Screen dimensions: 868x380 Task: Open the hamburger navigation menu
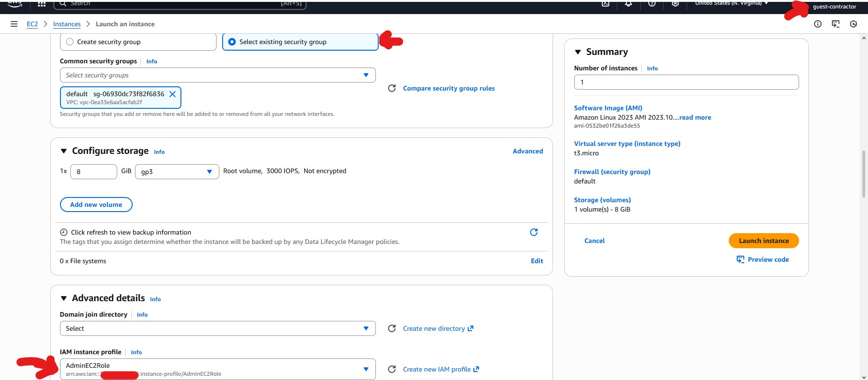14,24
